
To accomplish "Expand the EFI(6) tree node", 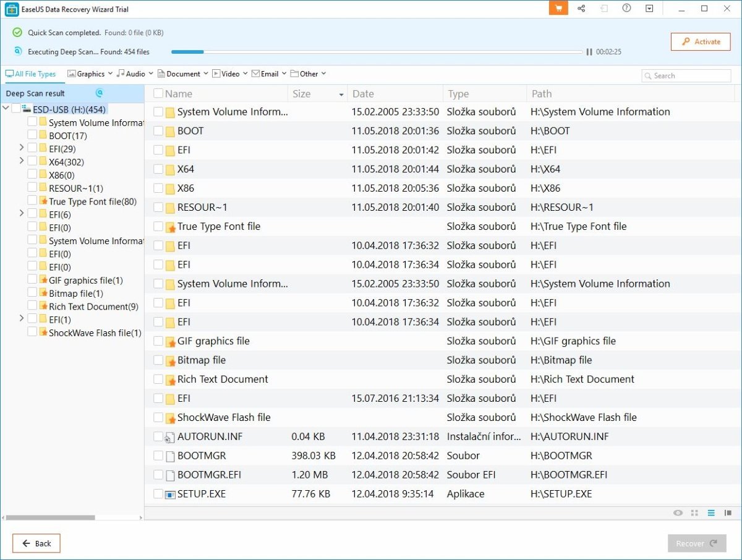I will tap(22, 214).
